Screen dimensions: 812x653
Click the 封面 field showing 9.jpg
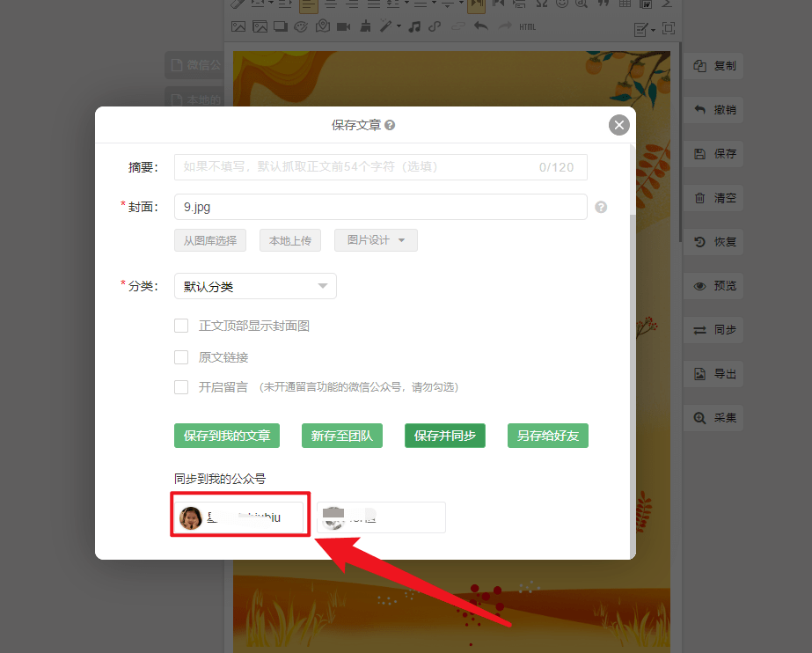(x=381, y=207)
